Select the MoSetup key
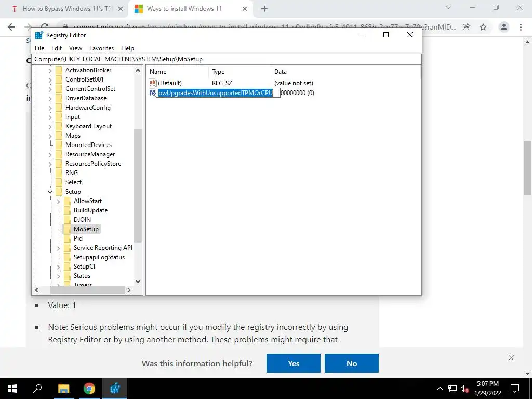This screenshot has width=532, height=399. 86,229
